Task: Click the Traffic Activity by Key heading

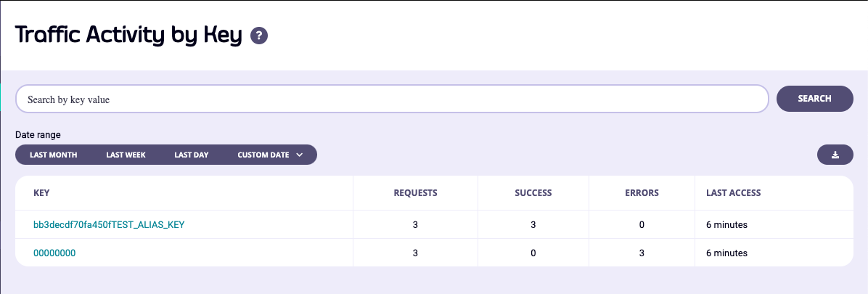Action: [x=128, y=36]
